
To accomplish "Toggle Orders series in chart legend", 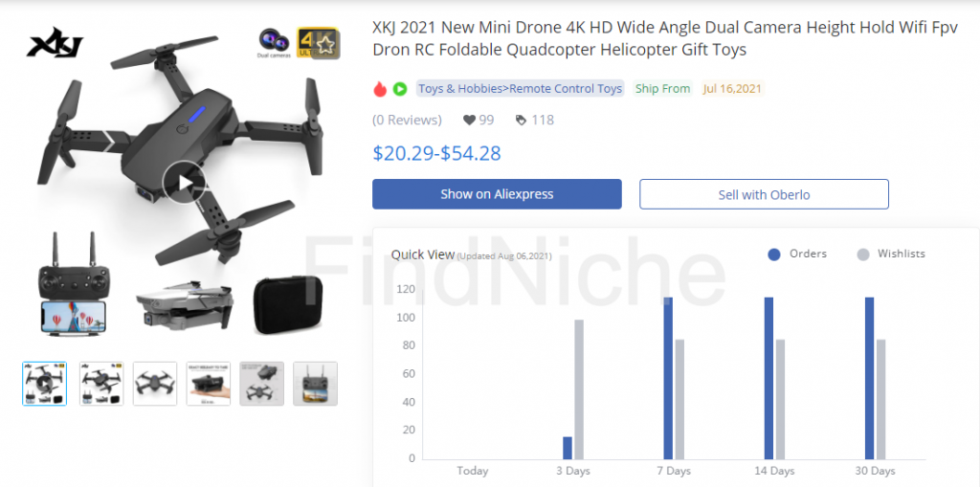I will [x=797, y=254].
